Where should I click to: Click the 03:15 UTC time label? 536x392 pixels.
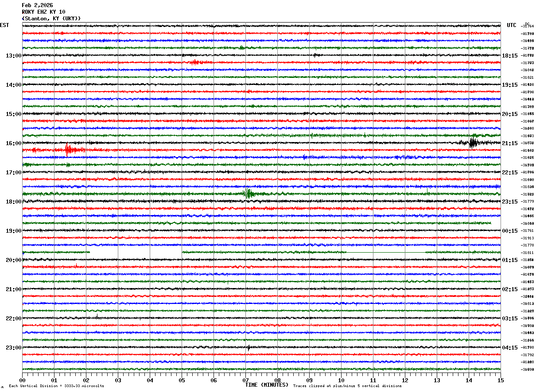coord(510,319)
